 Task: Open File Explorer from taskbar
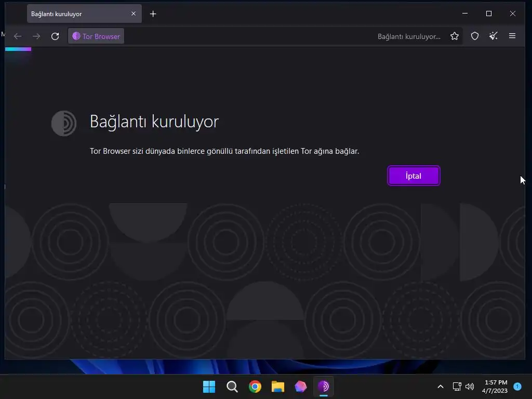(x=278, y=387)
